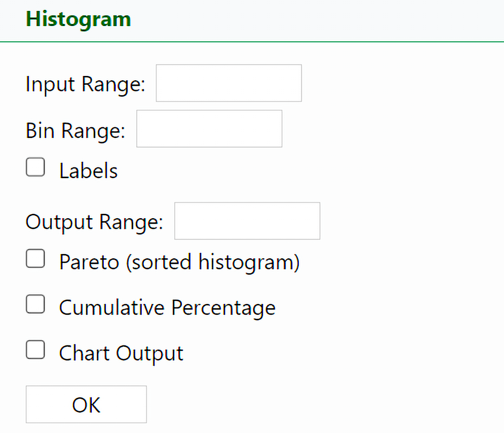Screen dimensions: 504x433
Task: Click the Input Range text field
Action: pyautogui.click(x=229, y=83)
